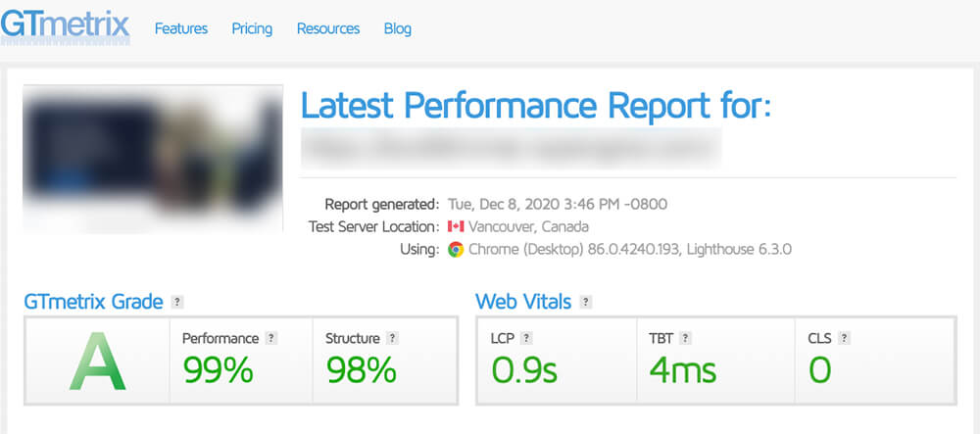Click 'Chrome (Desktop) 86.0.4240.193, Lighthouse 6.3.0' text
The height and width of the screenshot is (434, 980).
pos(630,249)
